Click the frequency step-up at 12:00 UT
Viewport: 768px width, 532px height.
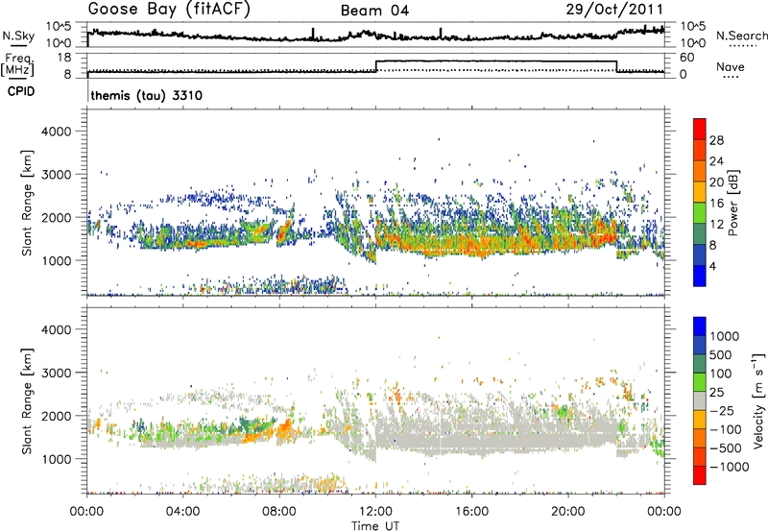pos(375,66)
